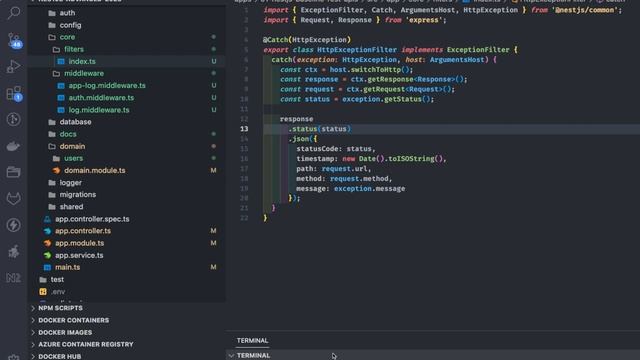Open Docker whale view in activity bar

pos(13,146)
